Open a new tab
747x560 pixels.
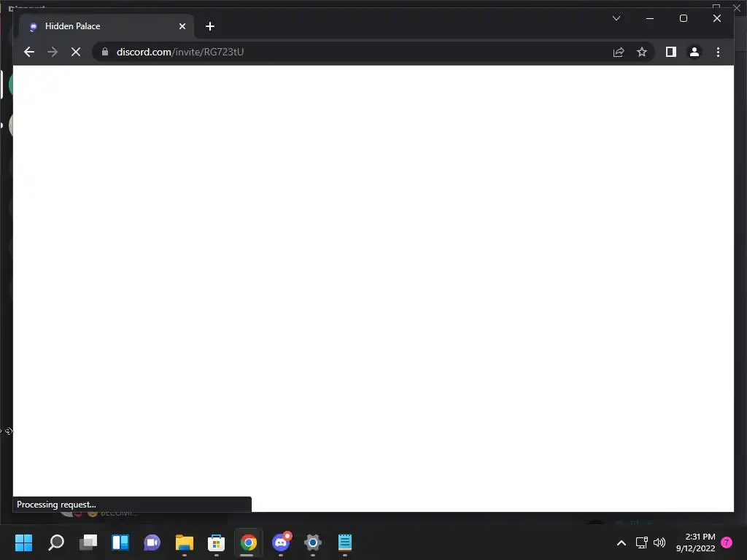tap(209, 26)
